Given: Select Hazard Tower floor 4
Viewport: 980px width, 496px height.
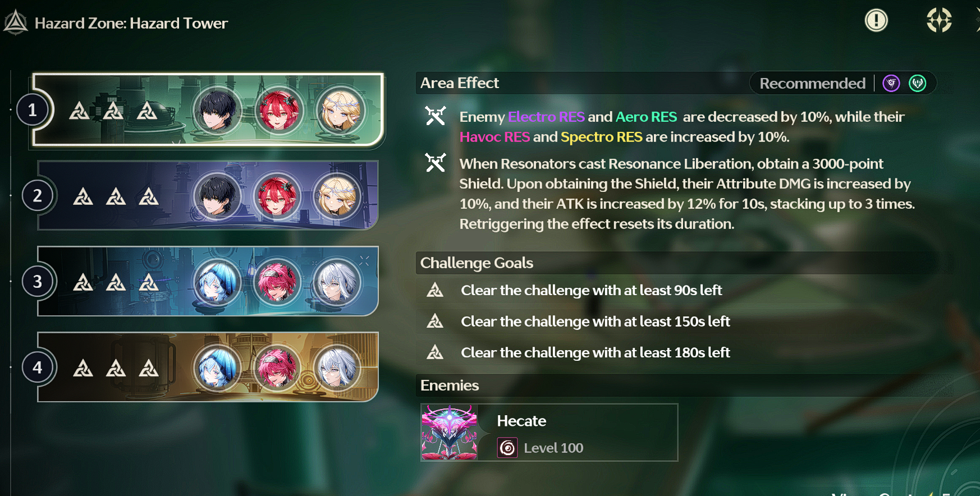Looking at the screenshot, I should pyautogui.click(x=208, y=367).
